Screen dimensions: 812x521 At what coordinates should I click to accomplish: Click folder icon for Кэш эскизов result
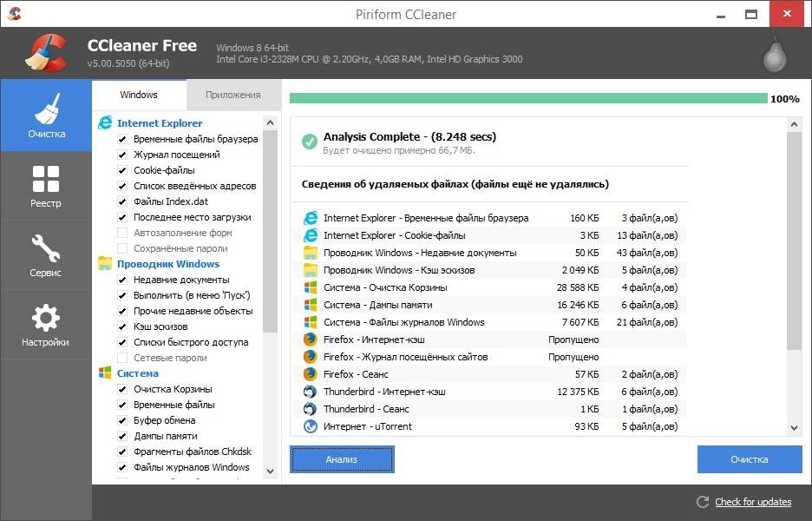pyautogui.click(x=311, y=270)
